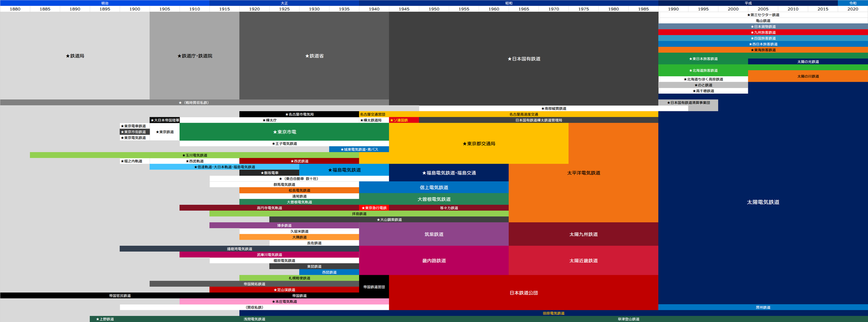Click the ★西日本旅客鉄道 bar
868x322 pixels.
pyautogui.click(x=763, y=44)
